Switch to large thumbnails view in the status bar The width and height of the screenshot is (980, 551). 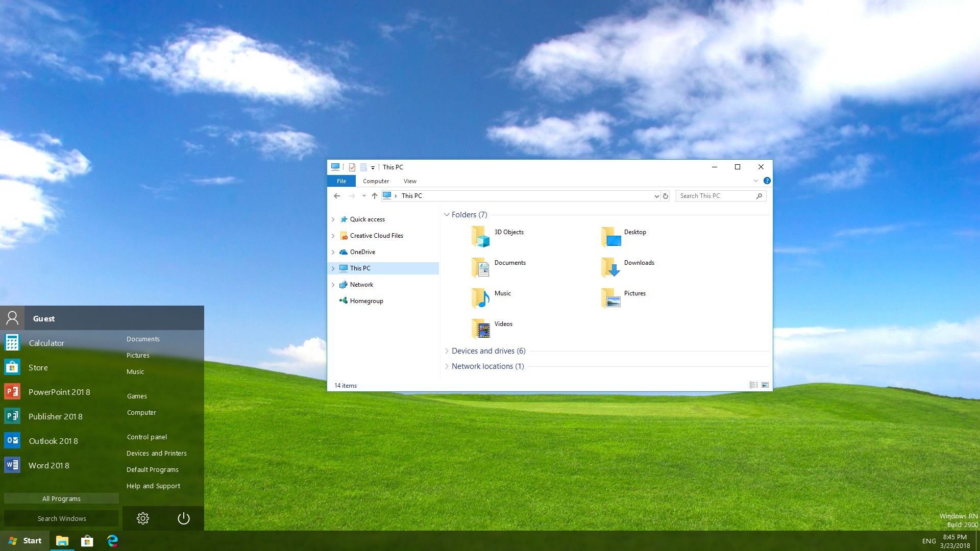point(765,385)
